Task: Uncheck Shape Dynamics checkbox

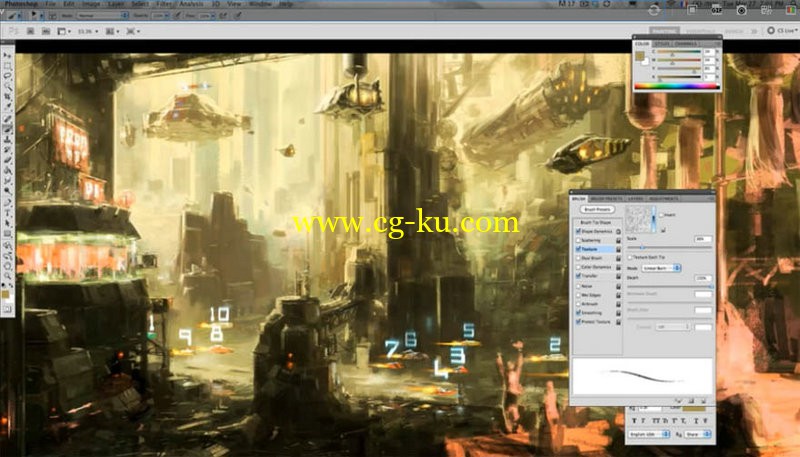Action: (x=579, y=232)
